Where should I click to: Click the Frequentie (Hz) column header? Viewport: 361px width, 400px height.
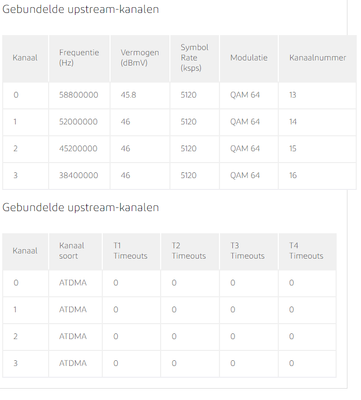[x=79, y=58]
